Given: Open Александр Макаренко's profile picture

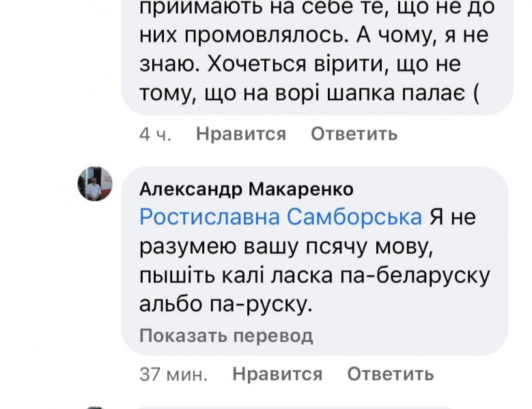Looking at the screenshot, I should [x=94, y=184].
